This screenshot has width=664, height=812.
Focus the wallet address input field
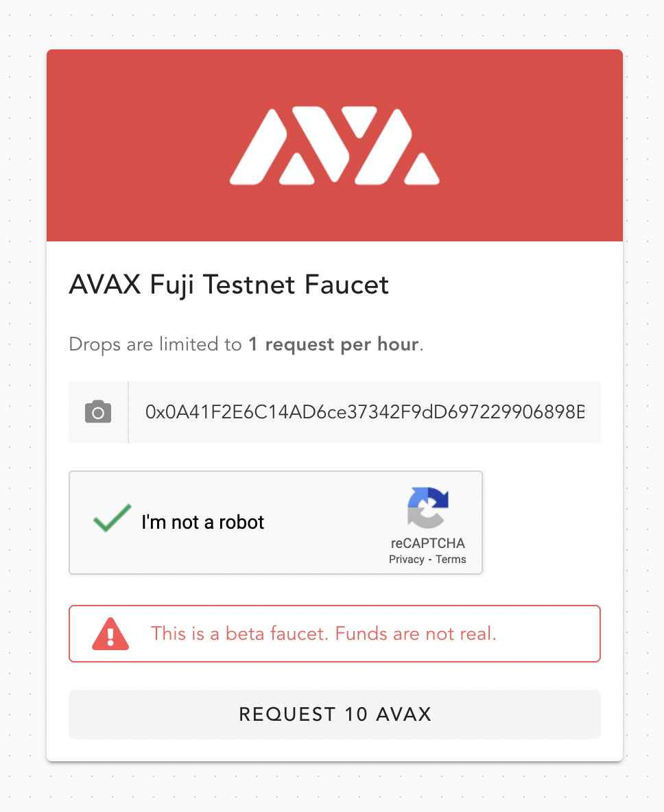click(364, 412)
